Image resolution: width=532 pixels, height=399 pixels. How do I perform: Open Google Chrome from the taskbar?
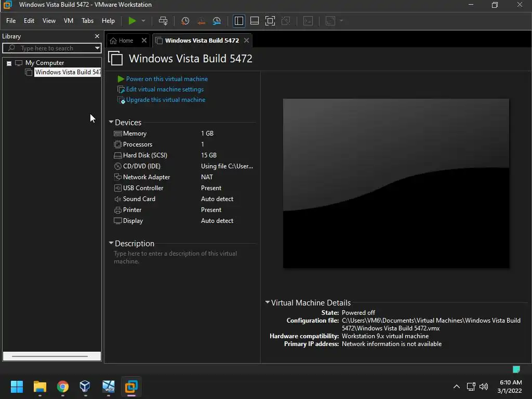click(63, 387)
